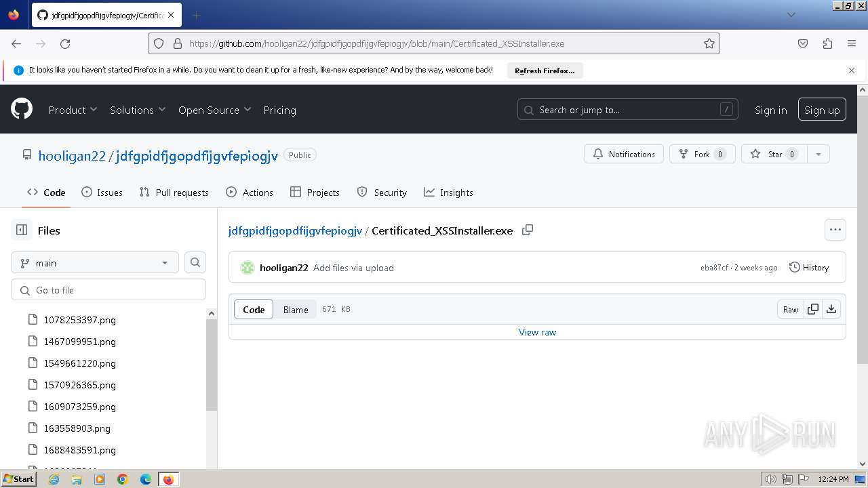This screenshot has height=488, width=868.
Task: Open file 1549661220.png in tree
Action: [x=79, y=363]
